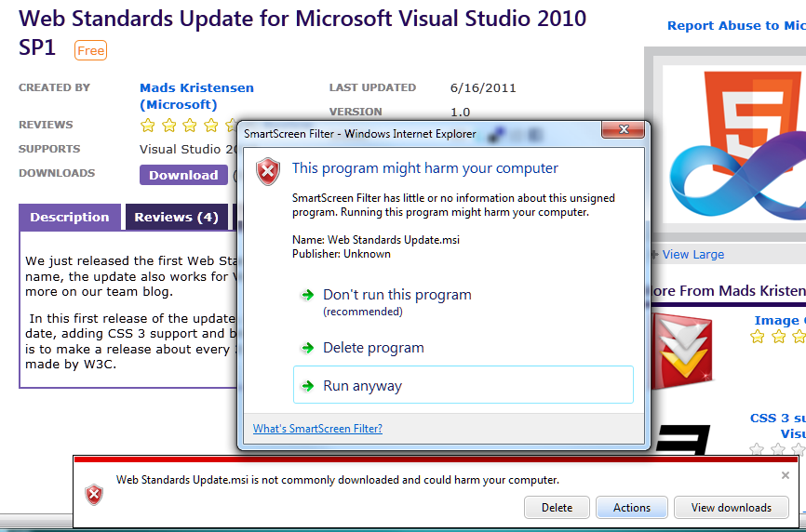This screenshot has height=532, width=806.
Task: Click 'Publisher: Unknown' text in dialog
Action: (342, 254)
